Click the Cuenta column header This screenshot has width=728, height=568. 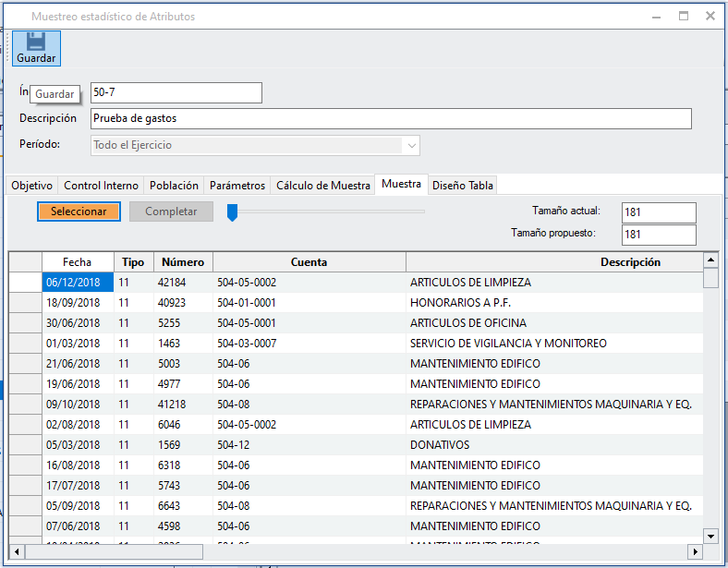click(x=309, y=262)
